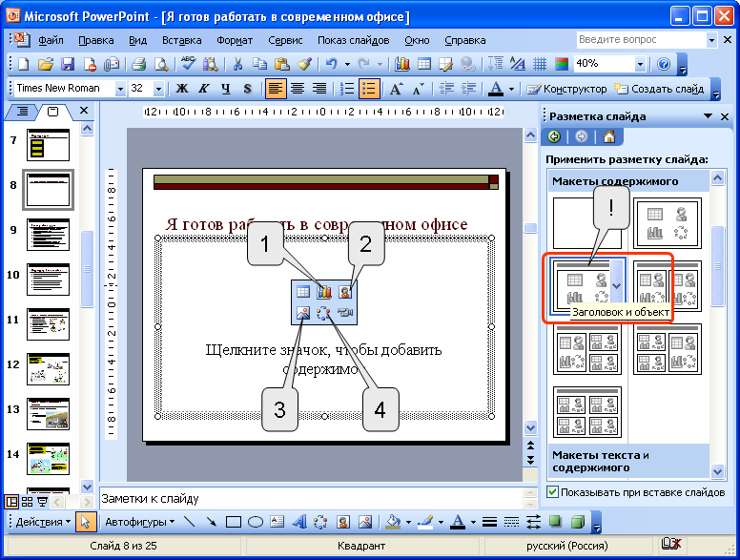Click the Создать слайд button
Image resolution: width=740 pixels, height=560 pixels.
click(x=659, y=89)
